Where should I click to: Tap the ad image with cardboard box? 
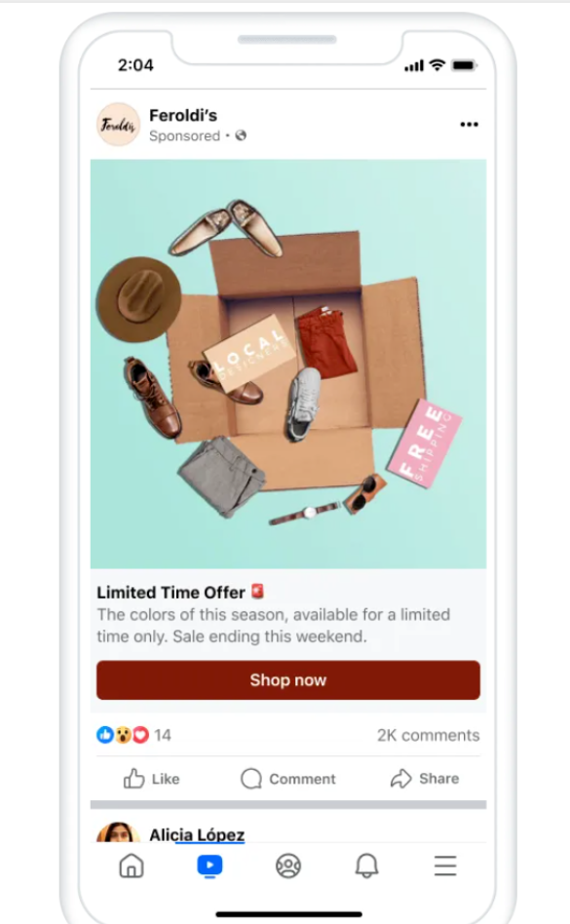coord(288,364)
